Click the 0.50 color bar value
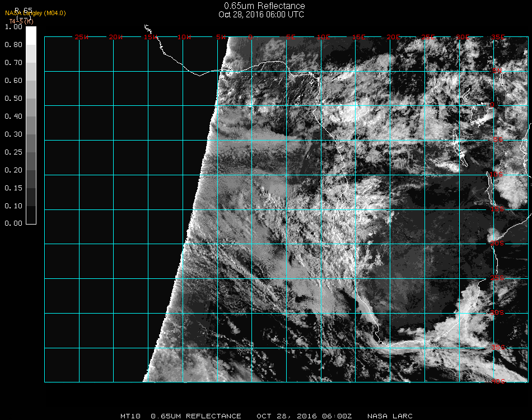 click(x=13, y=99)
